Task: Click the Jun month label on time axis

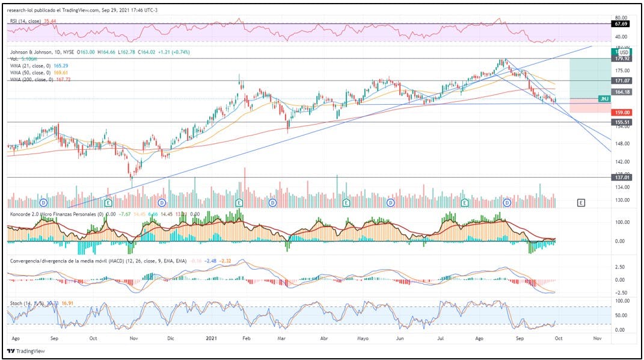Action: [400, 339]
